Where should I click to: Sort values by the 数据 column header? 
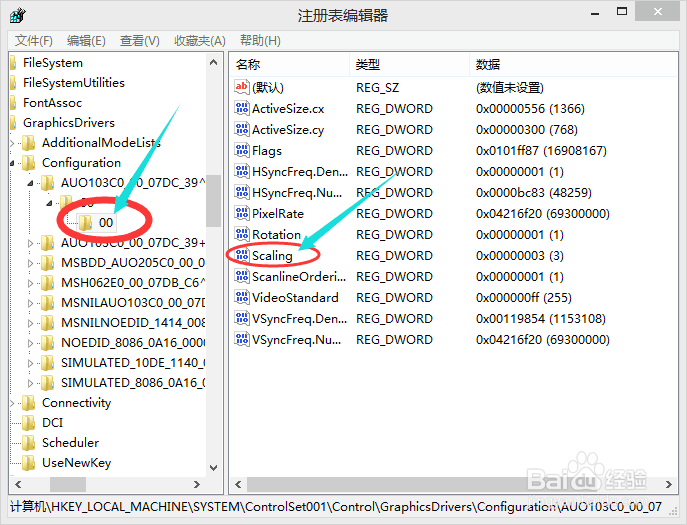573,65
